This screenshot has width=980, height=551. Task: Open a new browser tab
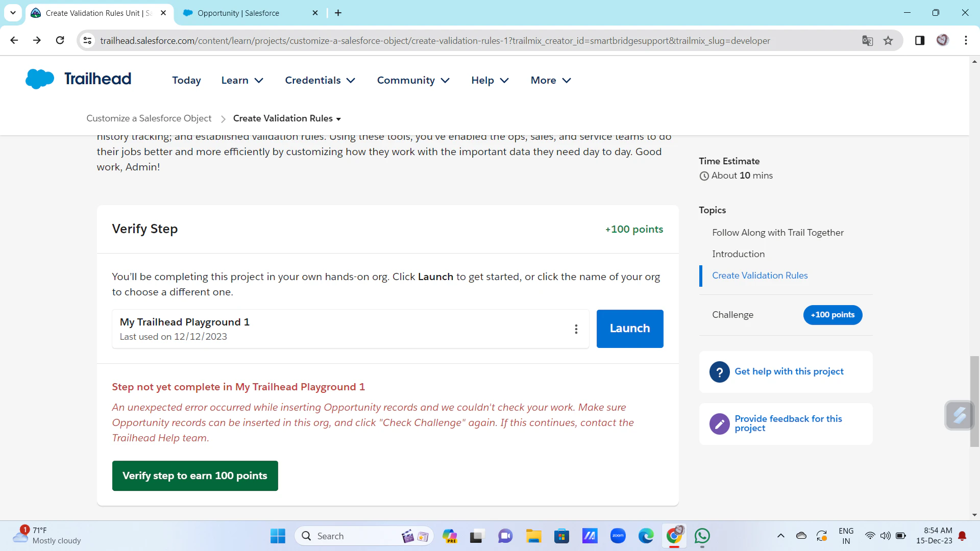pos(338,13)
